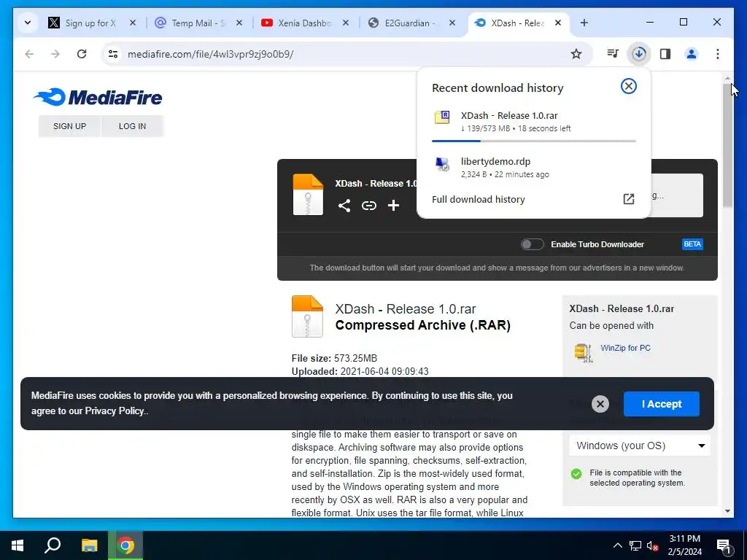Reload the MediaFire page
The width and height of the screenshot is (747, 560).
(x=82, y=54)
